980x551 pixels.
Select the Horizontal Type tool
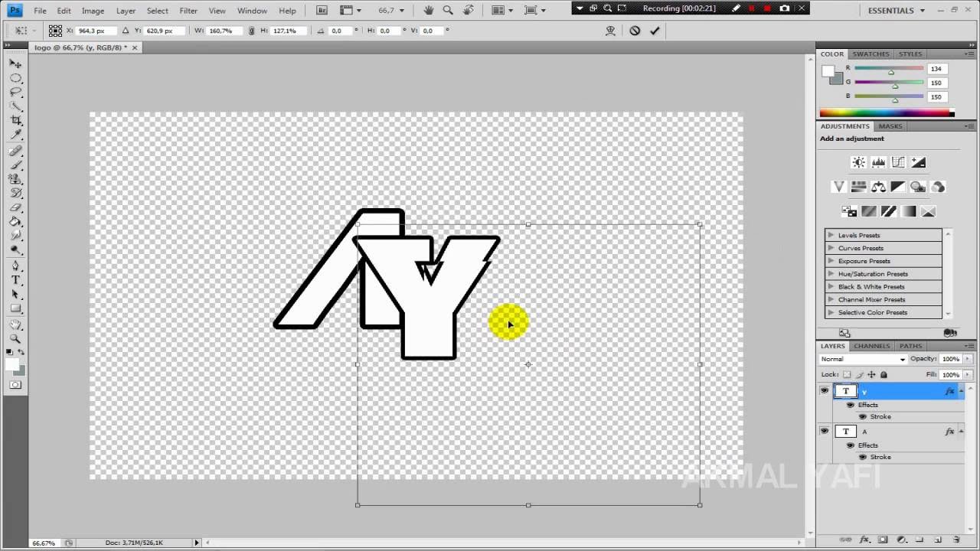coord(15,280)
